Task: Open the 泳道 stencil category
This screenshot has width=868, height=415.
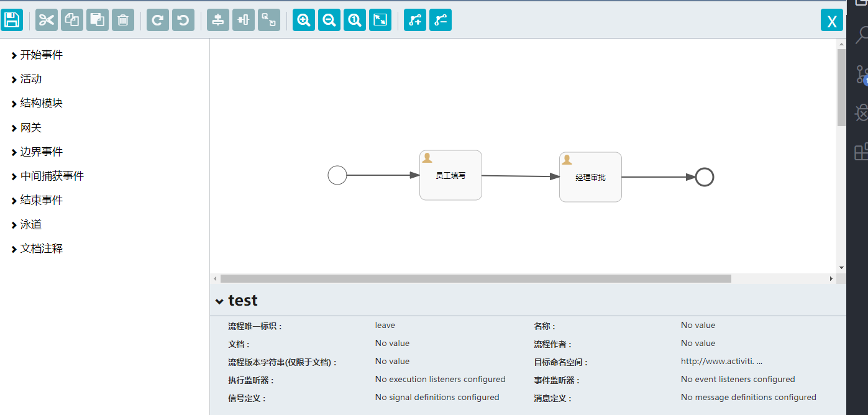Action: (27, 224)
